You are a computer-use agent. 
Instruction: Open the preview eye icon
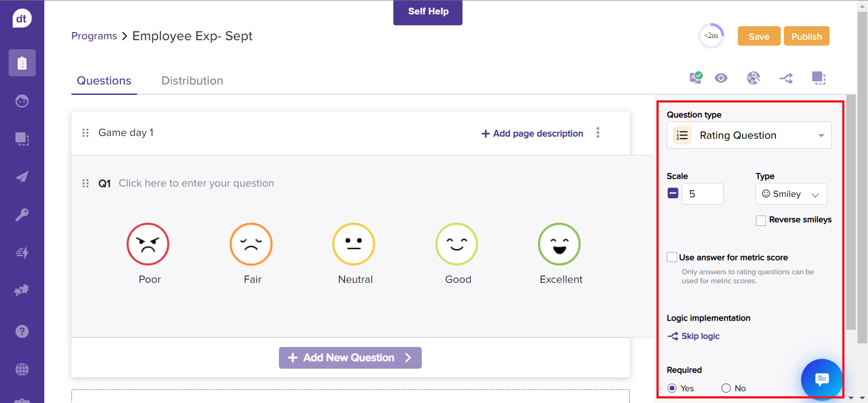pos(721,78)
